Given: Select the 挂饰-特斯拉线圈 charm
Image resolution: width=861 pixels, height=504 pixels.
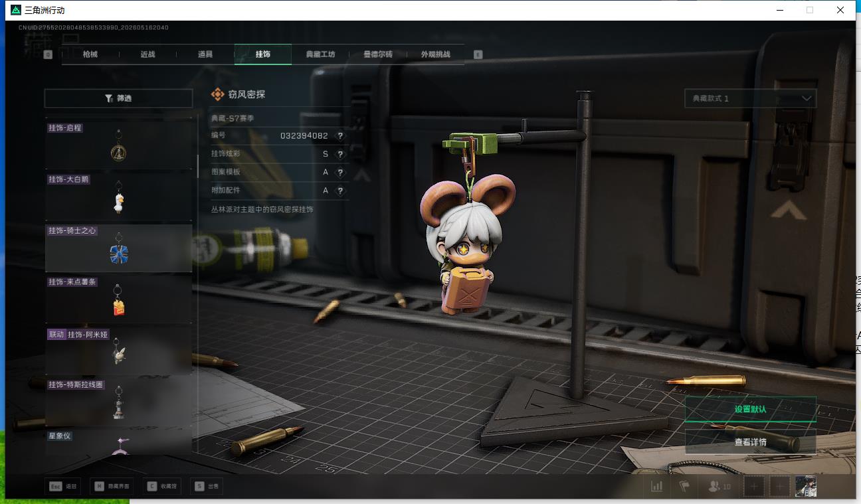Looking at the screenshot, I should (x=119, y=403).
